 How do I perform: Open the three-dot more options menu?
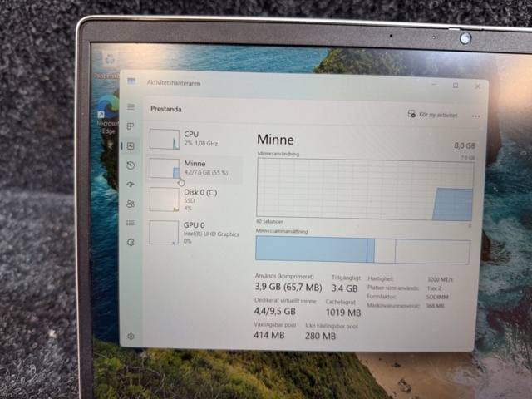475,116
